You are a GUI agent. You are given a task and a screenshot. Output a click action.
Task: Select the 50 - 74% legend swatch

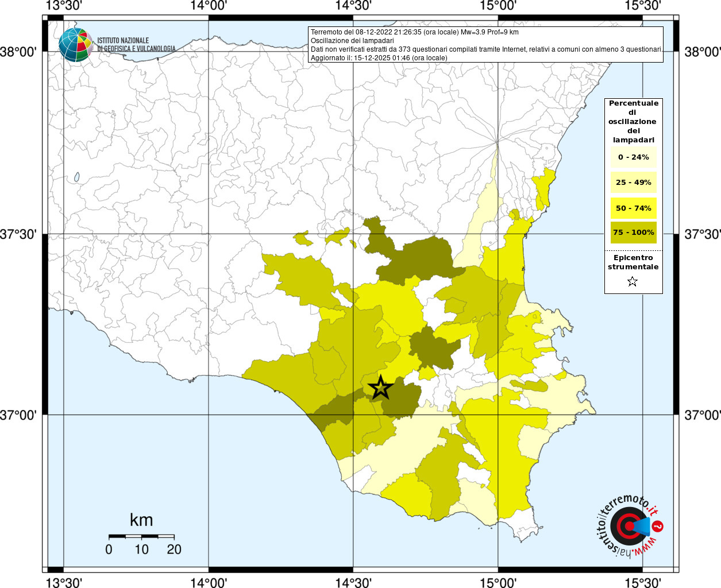point(633,208)
